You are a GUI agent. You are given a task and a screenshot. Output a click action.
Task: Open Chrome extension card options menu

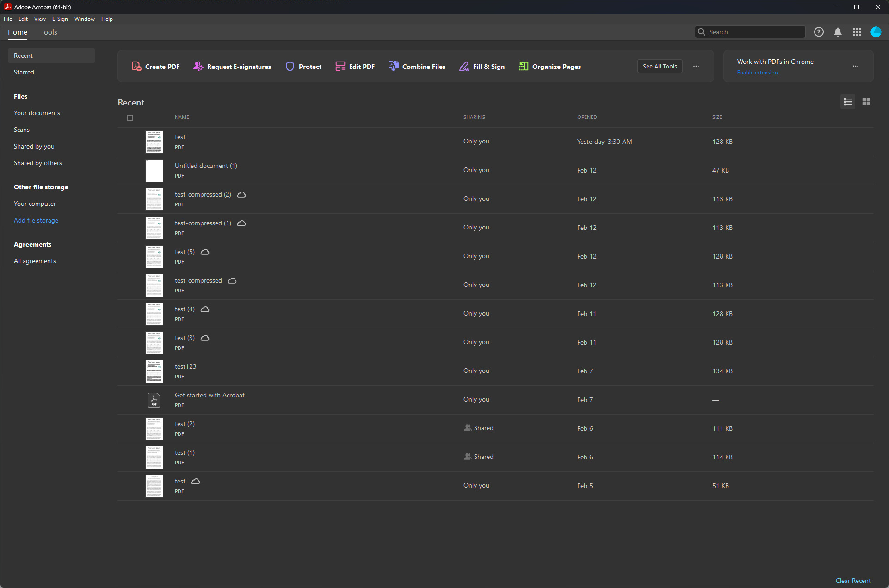(856, 66)
